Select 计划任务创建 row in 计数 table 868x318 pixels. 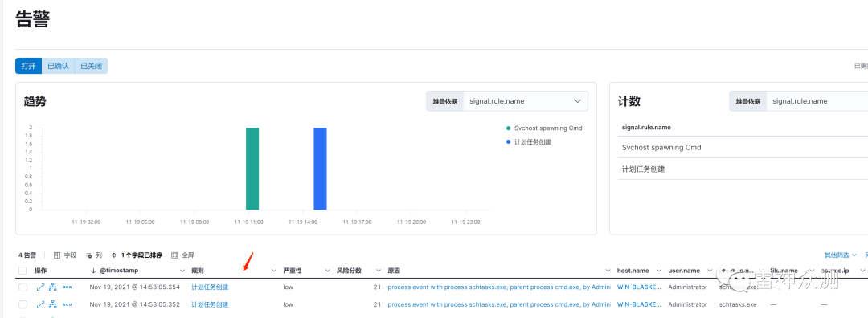tap(743, 169)
